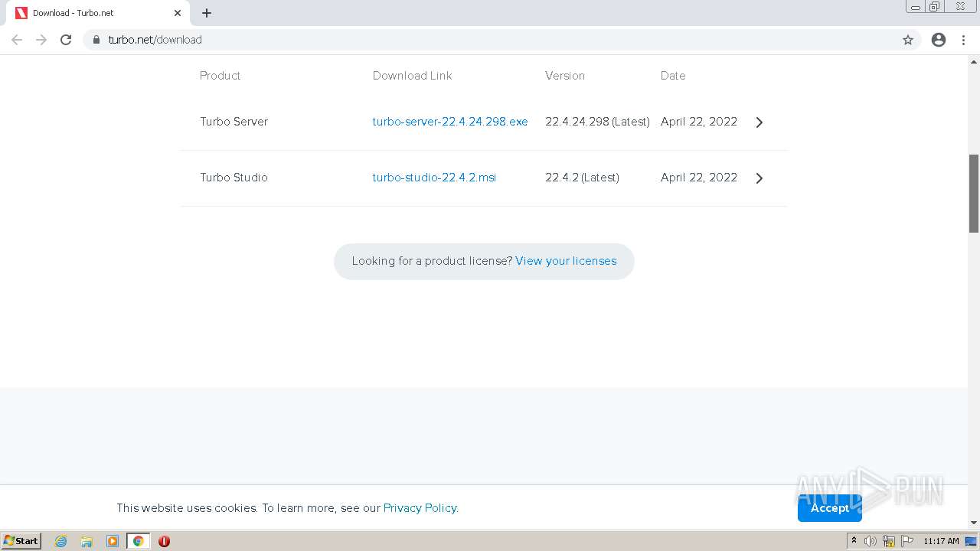Click the Turbo Studio product name
The width and height of the screenshot is (980, 551).
[x=234, y=178]
